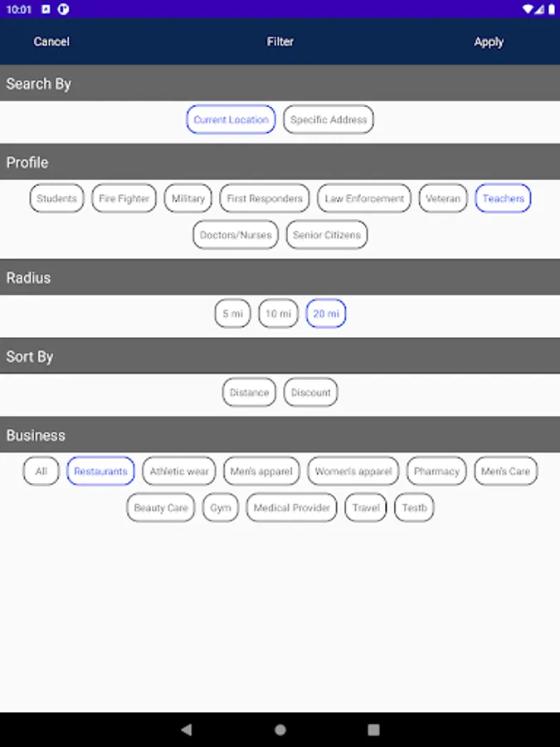Set radius to 10 mi
The width and height of the screenshot is (560, 747).
point(278,314)
